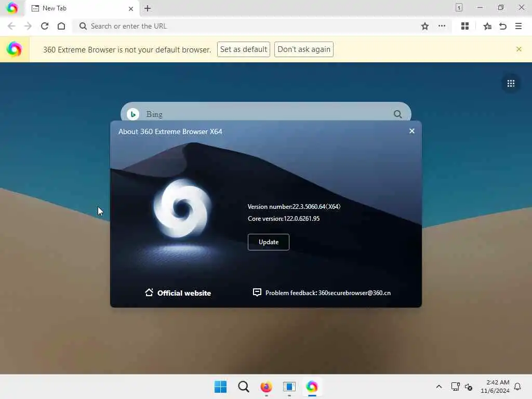This screenshot has height=399, width=532.
Task: Click the 360 browser logo in title bar
Action: tap(12, 8)
